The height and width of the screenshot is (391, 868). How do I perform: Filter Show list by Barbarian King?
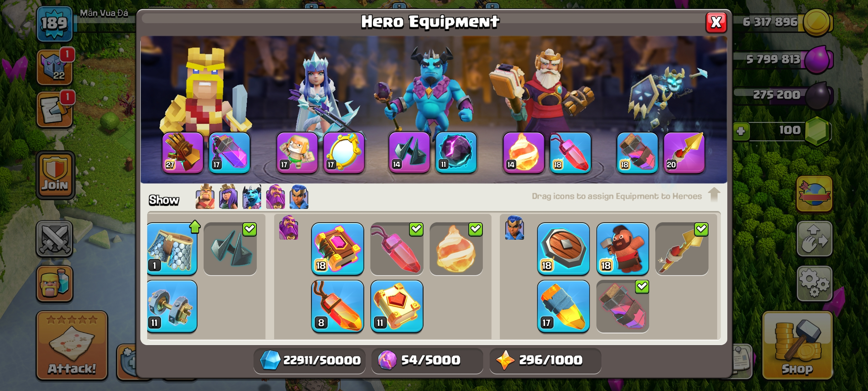pos(205,197)
